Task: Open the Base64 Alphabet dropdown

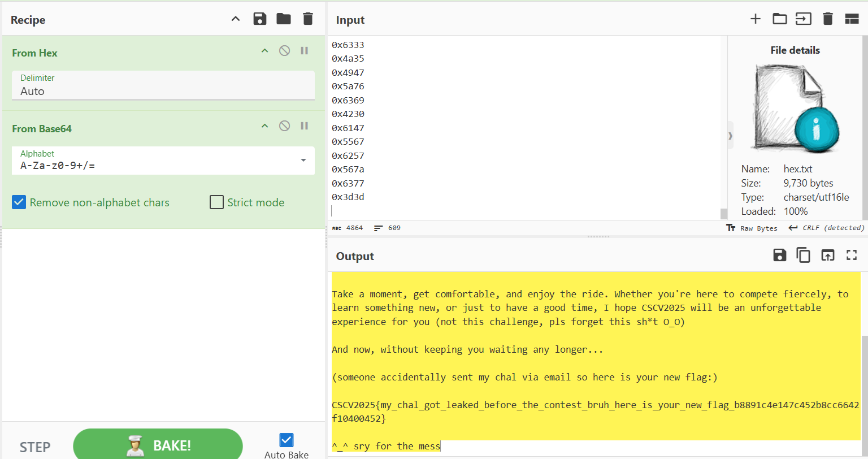Action: (x=303, y=161)
